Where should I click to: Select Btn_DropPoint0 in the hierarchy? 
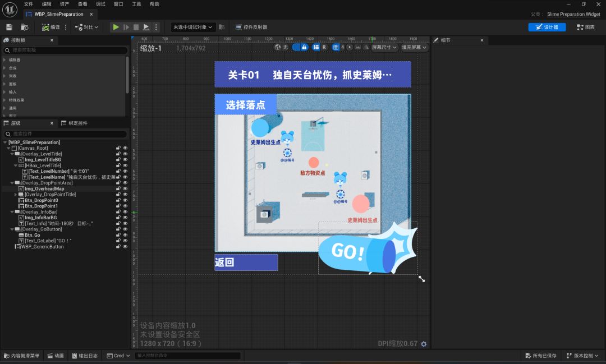tap(41, 200)
